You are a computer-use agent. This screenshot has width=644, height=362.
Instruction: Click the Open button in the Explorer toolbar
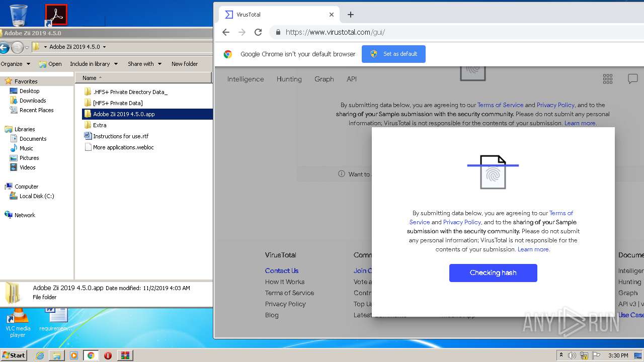(x=50, y=64)
